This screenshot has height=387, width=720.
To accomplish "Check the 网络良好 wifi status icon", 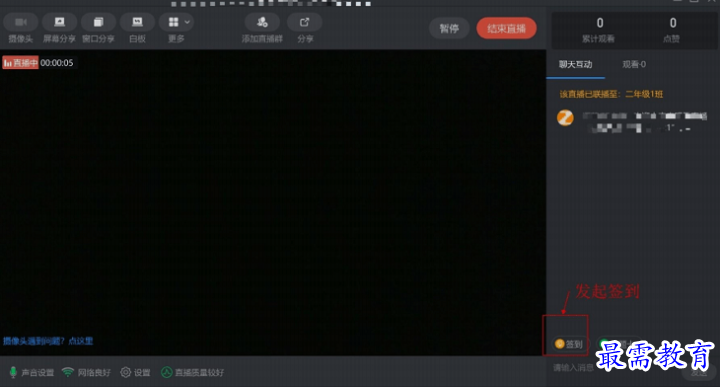I will point(68,372).
